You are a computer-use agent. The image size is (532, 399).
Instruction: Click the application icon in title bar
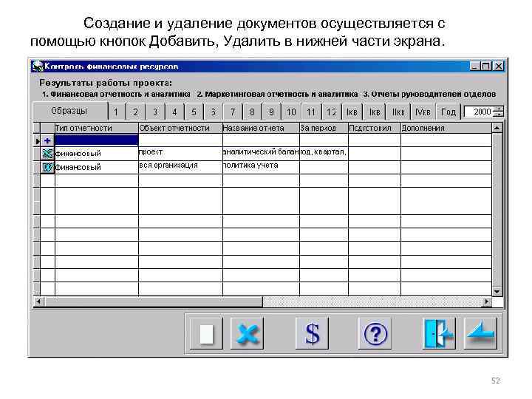(38, 66)
